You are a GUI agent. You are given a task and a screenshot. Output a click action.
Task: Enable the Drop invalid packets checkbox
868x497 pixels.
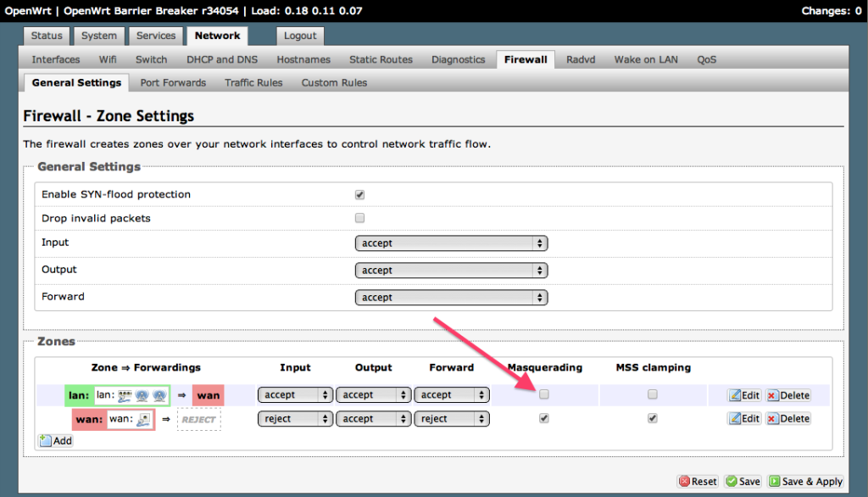[x=359, y=218]
